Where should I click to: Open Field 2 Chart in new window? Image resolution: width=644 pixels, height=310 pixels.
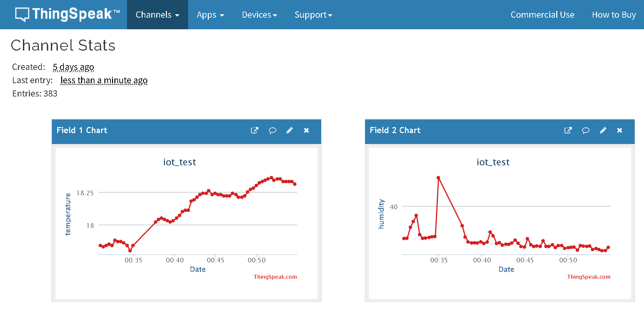568,130
